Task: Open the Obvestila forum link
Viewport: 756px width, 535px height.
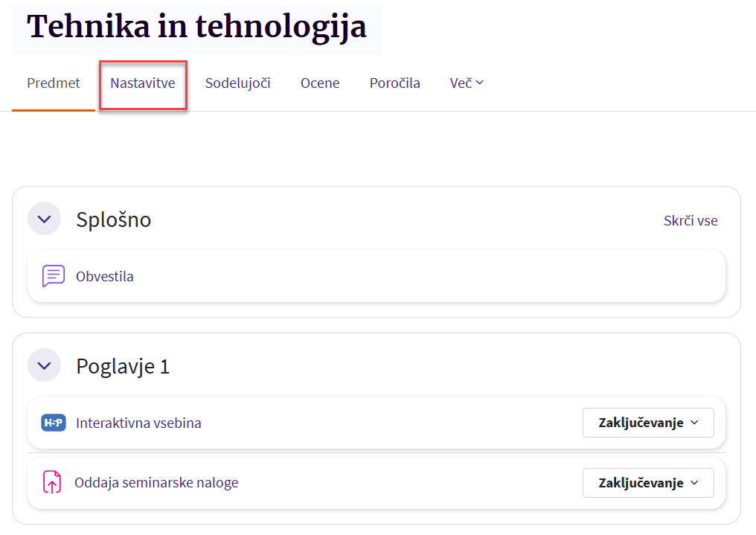Action: click(x=105, y=277)
